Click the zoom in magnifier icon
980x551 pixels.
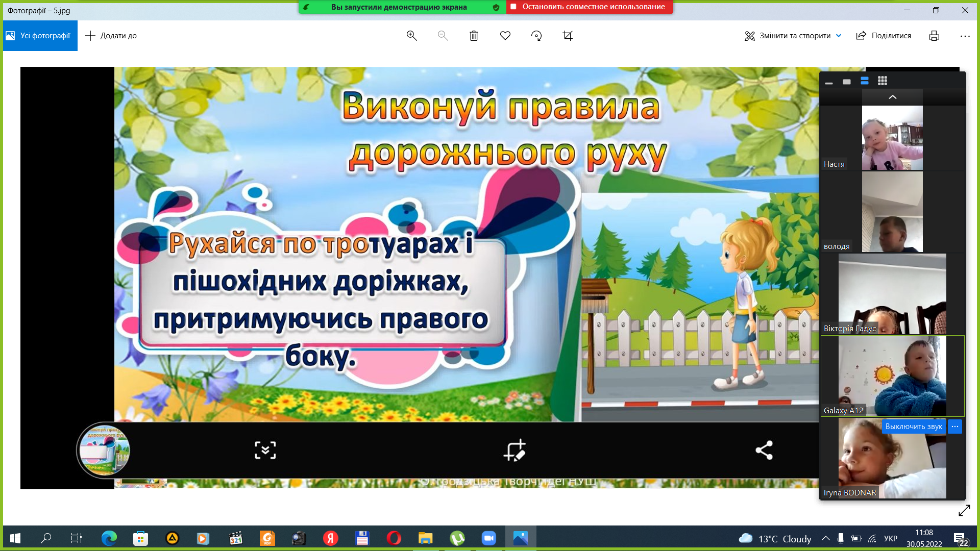pyautogui.click(x=411, y=36)
